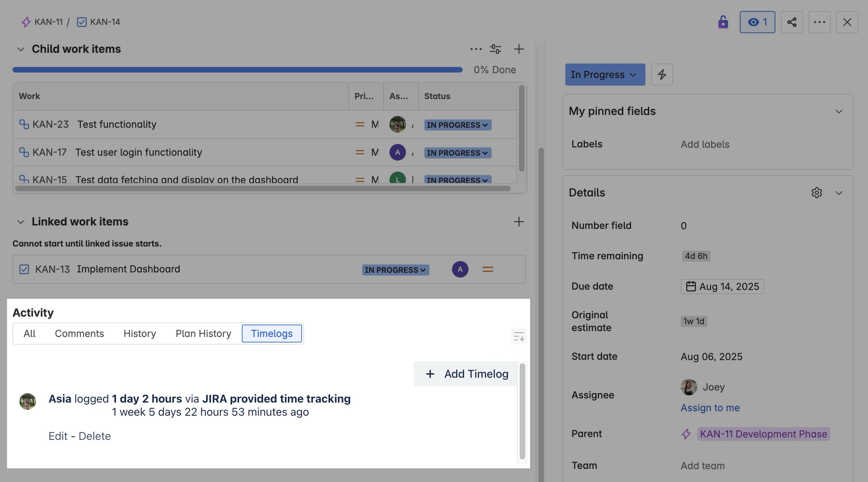Click the child items progress bar
This screenshot has height=482, width=868.
[237, 70]
